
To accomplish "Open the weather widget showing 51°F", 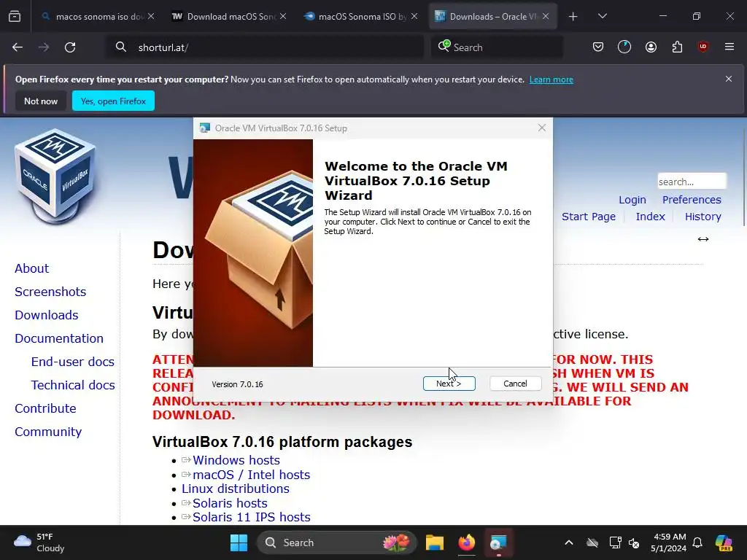I will tap(39, 542).
